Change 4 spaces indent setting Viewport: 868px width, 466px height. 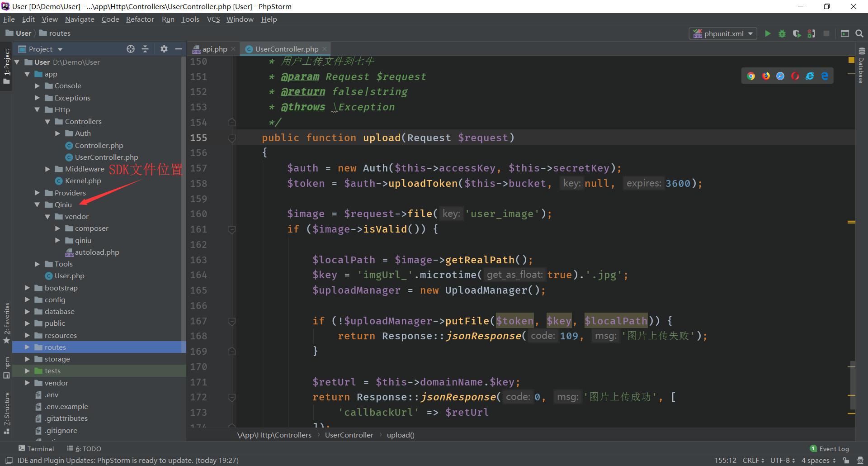click(818, 461)
